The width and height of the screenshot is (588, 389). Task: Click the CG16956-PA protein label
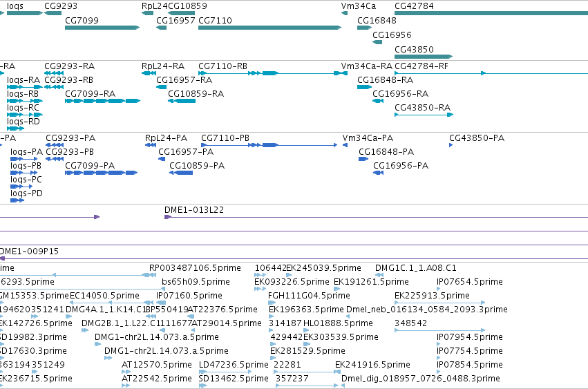(x=401, y=166)
